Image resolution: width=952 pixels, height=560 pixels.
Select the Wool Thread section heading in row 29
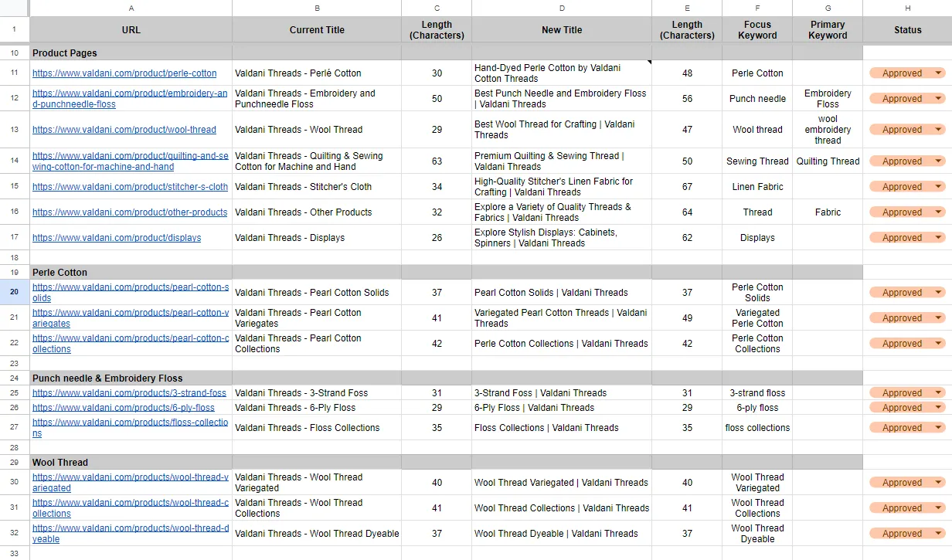click(131, 463)
